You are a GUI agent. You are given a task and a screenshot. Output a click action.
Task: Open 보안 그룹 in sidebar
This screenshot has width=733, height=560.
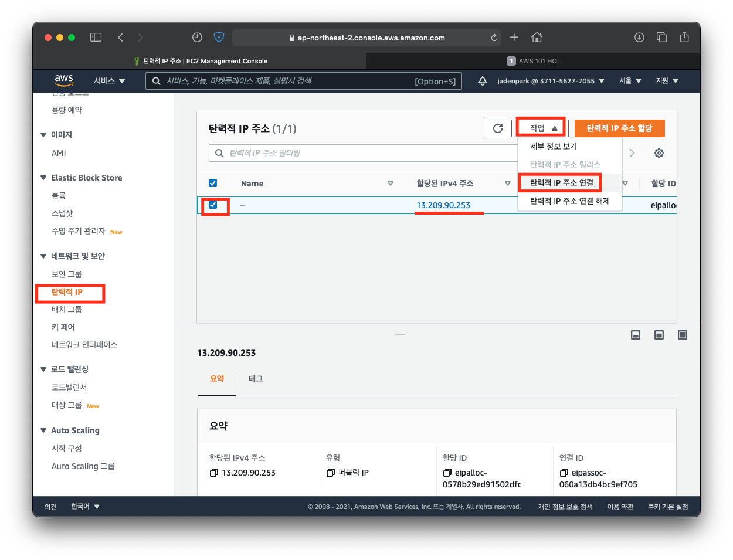coord(67,274)
